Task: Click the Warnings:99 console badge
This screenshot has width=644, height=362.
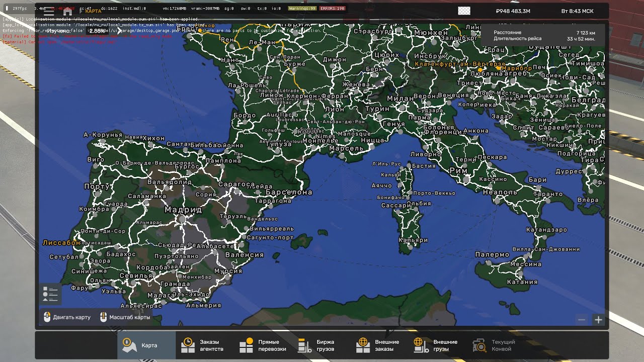Action: coord(302,9)
